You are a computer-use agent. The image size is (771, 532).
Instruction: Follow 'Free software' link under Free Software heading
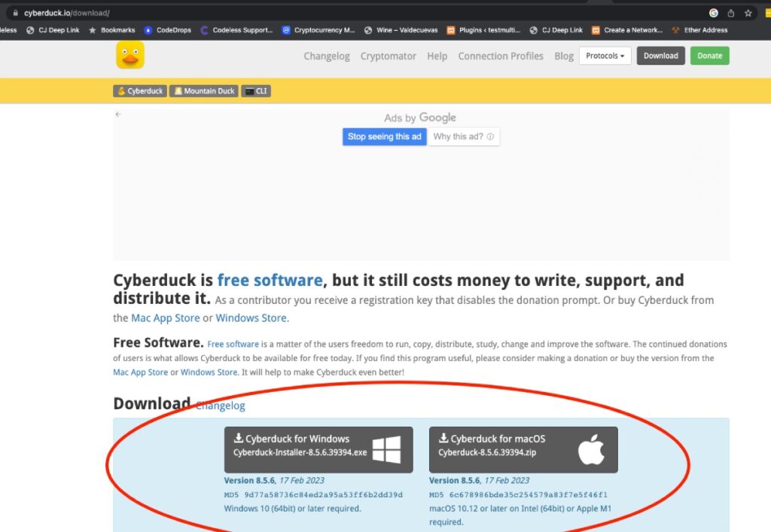233,344
